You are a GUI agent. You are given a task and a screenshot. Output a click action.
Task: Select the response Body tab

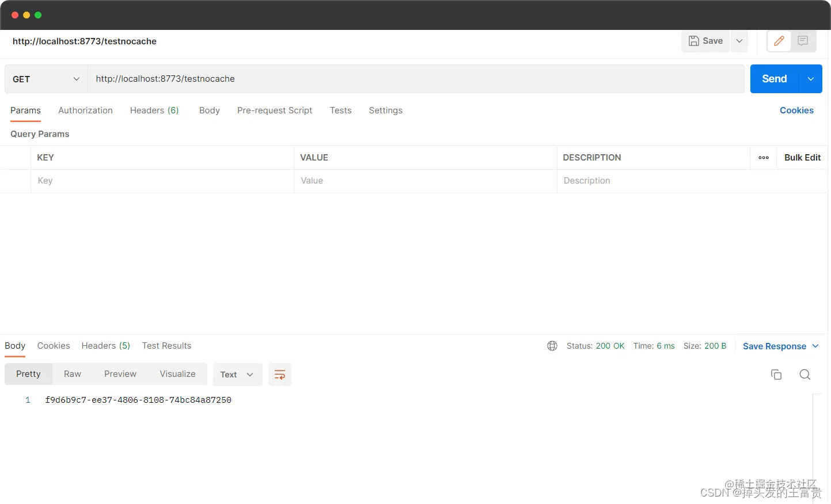15,346
